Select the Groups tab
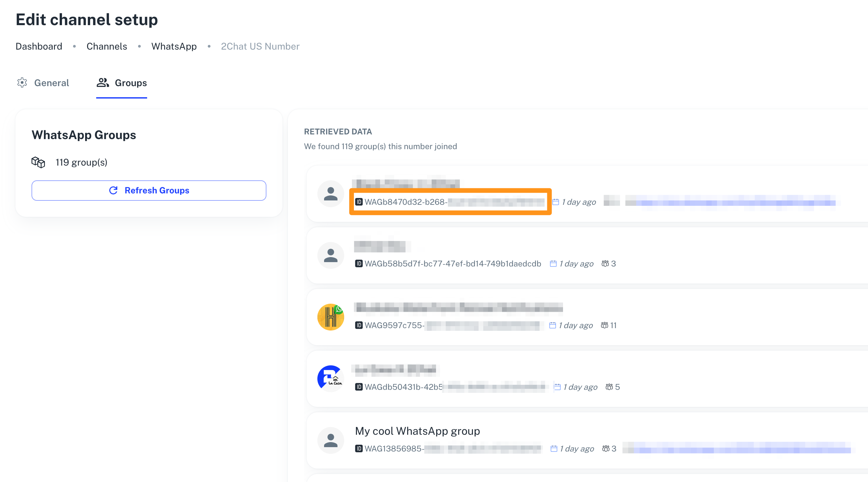This screenshot has width=868, height=482. pyautogui.click(x=130, y=83)
